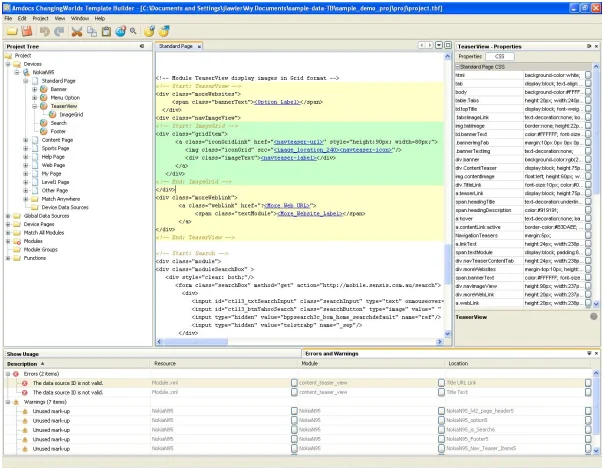604x468 pixels.
Task: Click the Errors group red icon
Action: tap(16, 374)
